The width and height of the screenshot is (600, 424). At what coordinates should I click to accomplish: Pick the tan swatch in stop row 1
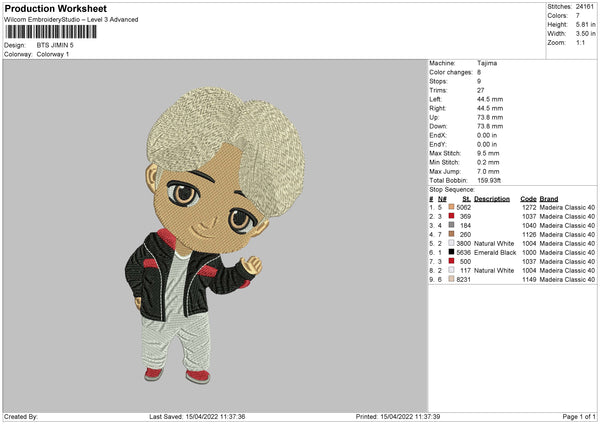coord(451,207)
